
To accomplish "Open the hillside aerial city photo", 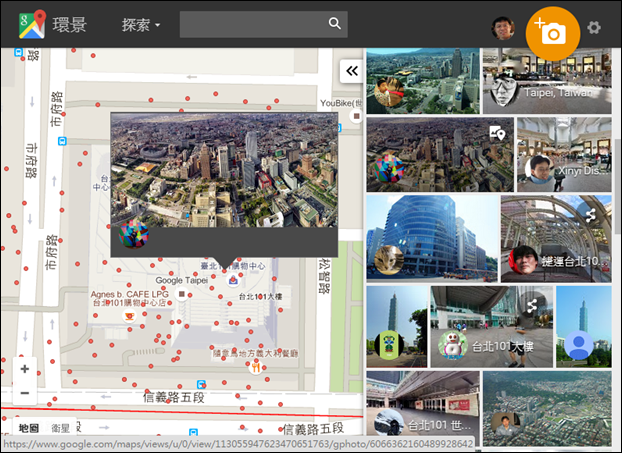I will [x=547, y=409].
